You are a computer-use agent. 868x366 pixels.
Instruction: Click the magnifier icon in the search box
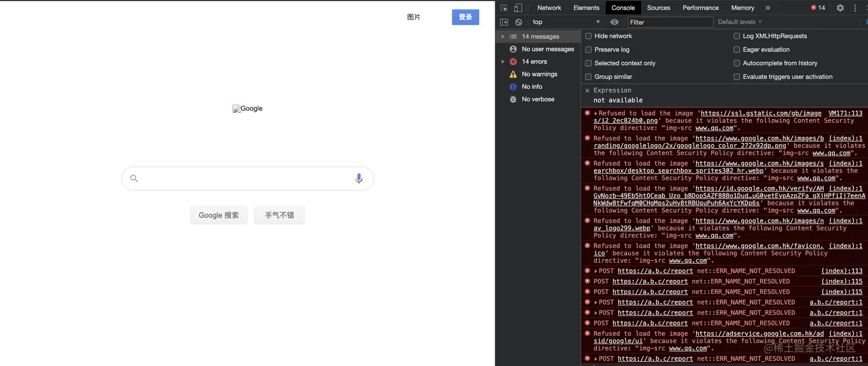134,178
